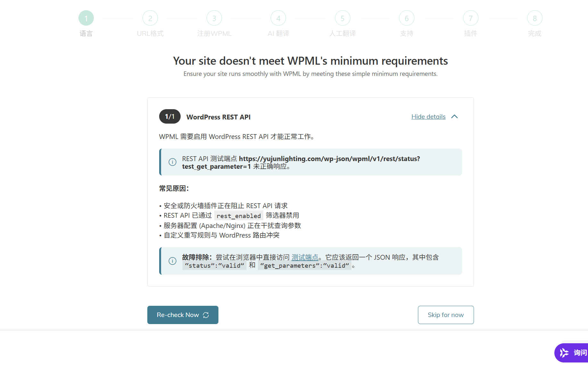Go to step 3 circle 注册WPML
Screen dimensions: 588x366
(x=214, y=18)
